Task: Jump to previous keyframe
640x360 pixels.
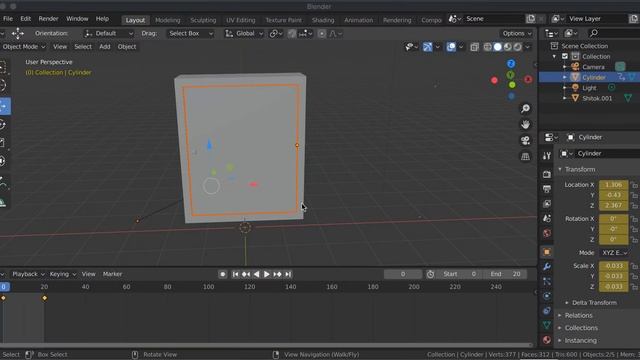Action: click(x=246, y=274)
